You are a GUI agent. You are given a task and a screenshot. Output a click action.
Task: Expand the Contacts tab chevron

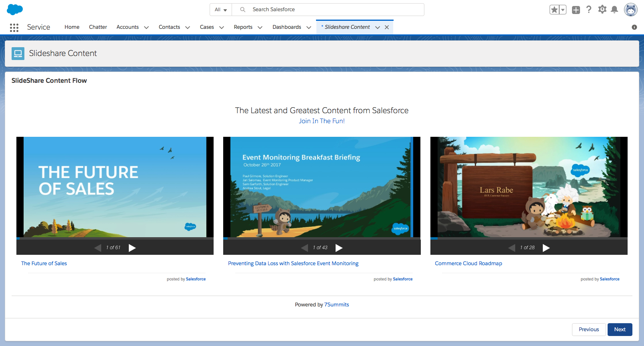point(188,27)
